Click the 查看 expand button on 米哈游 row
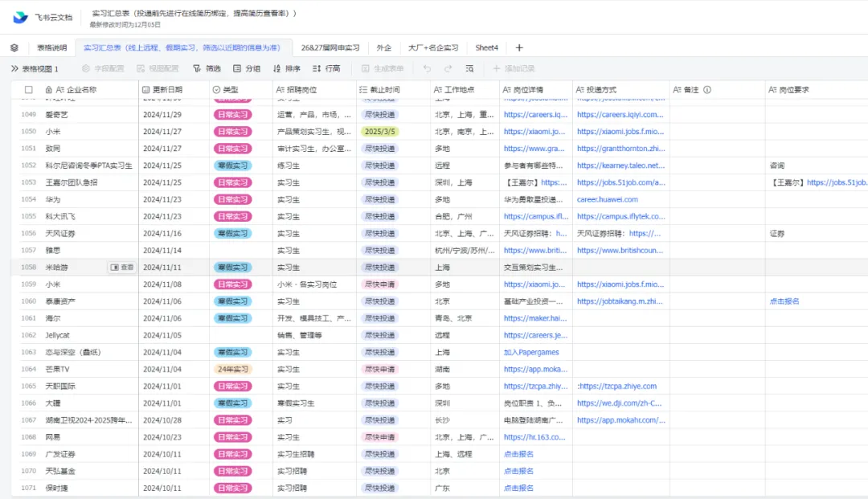Viewport: 868px width, 499px height. click(x=122, y=268)
